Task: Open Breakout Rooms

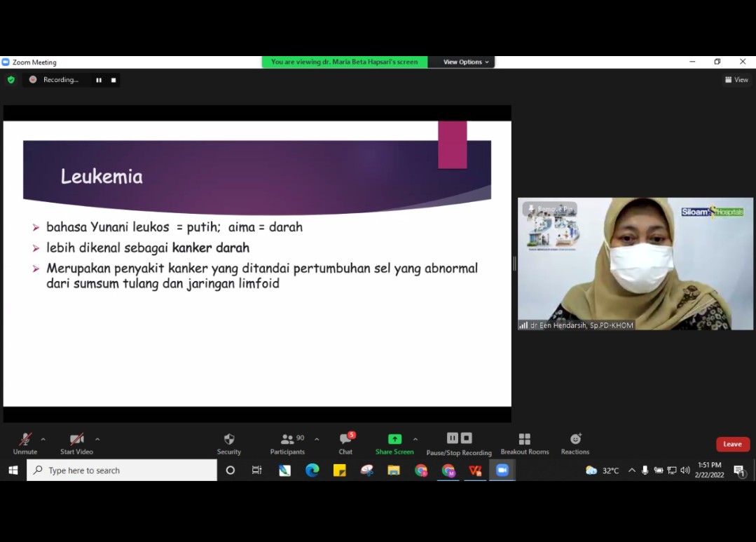Action: pos(523,443)
